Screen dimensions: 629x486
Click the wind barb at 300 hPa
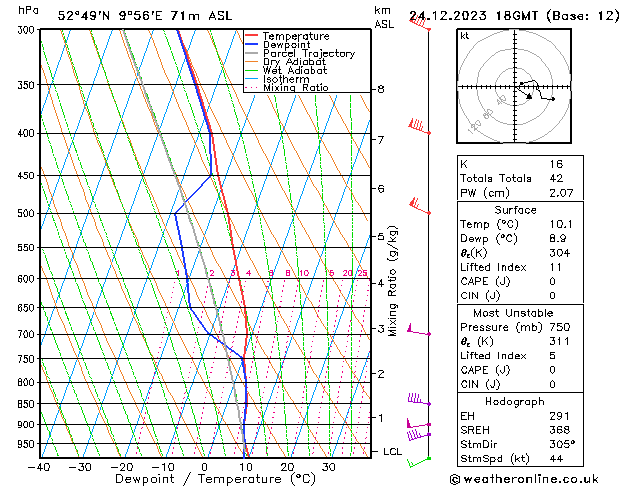coord(419,24)
